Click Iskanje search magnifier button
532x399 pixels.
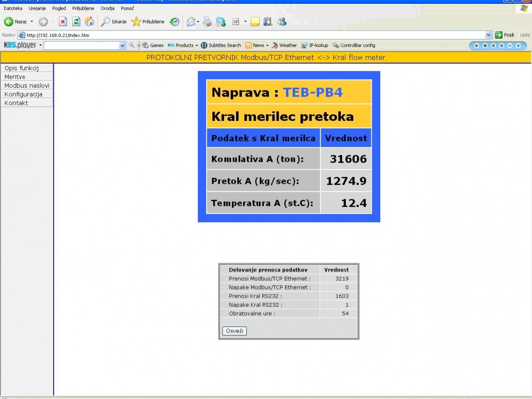(113, 21)
